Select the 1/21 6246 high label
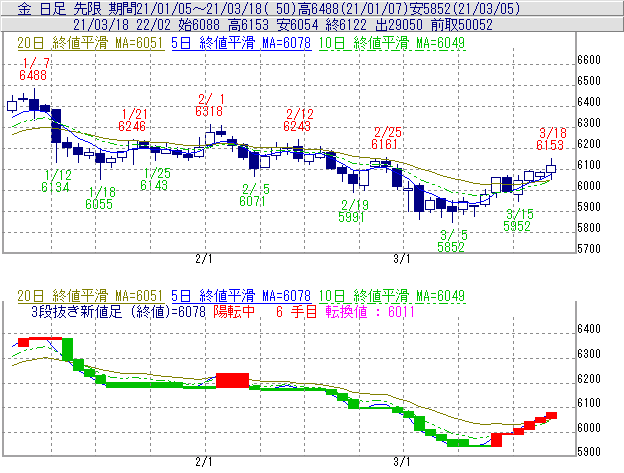Image resolution: width=624 pixels, height=473 pixels. tap(132, 120)
